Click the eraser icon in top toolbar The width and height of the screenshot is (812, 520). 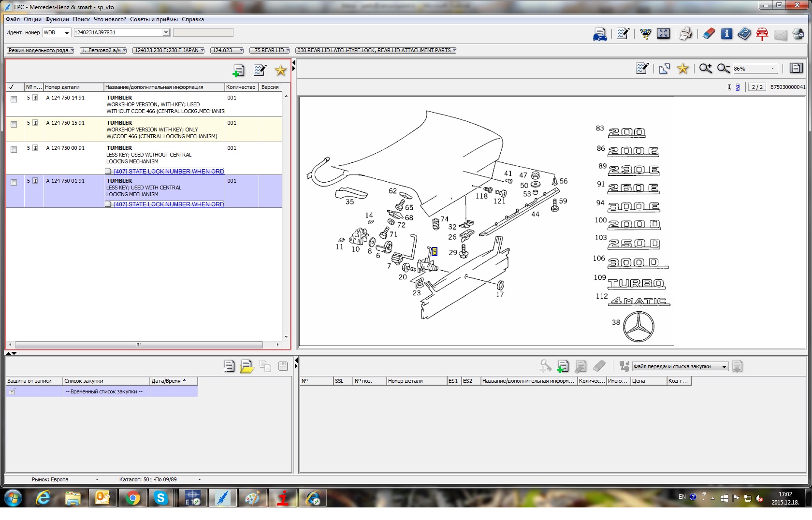pos(709,34)
